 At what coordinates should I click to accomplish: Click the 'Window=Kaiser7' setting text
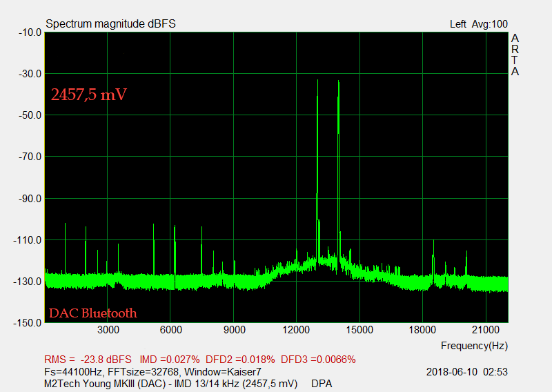[223, 372]
